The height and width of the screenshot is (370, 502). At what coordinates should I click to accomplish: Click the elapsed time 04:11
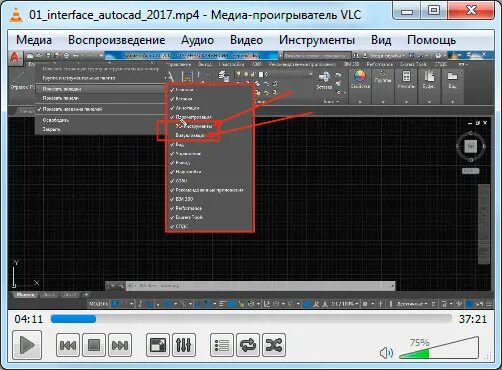(29, 319)
